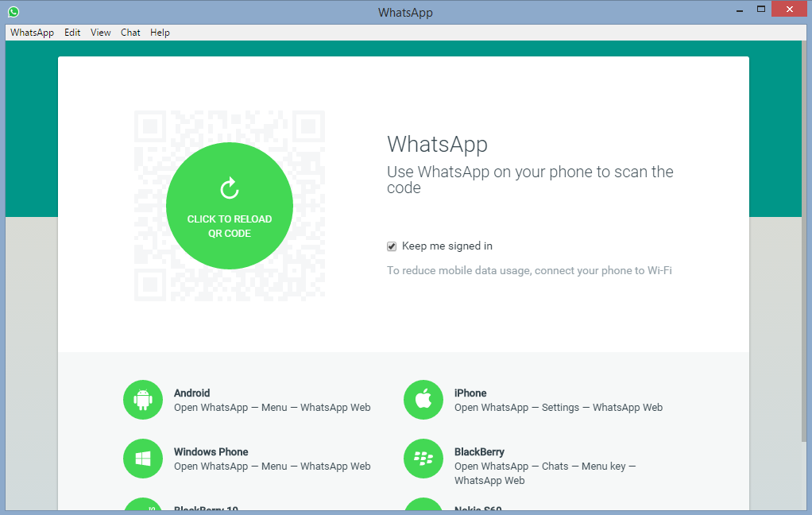Click the BlackBerry heading text
812x515 pixels.
[x=479, y=451]
